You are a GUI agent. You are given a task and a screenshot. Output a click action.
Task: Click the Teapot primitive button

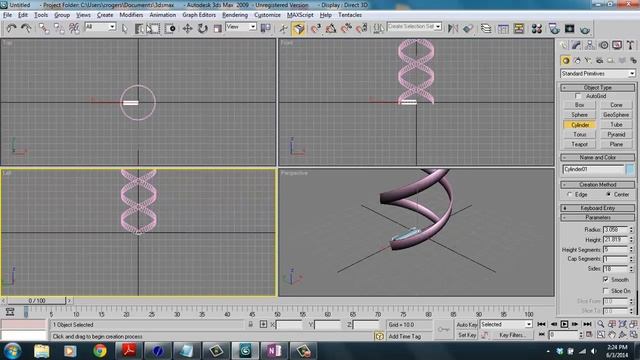[x=579, y=144]
